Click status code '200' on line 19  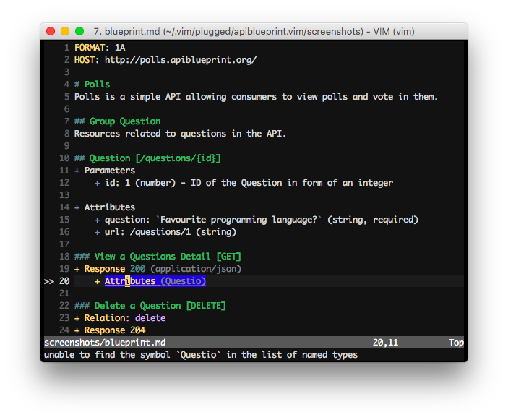tap(138, 269)
